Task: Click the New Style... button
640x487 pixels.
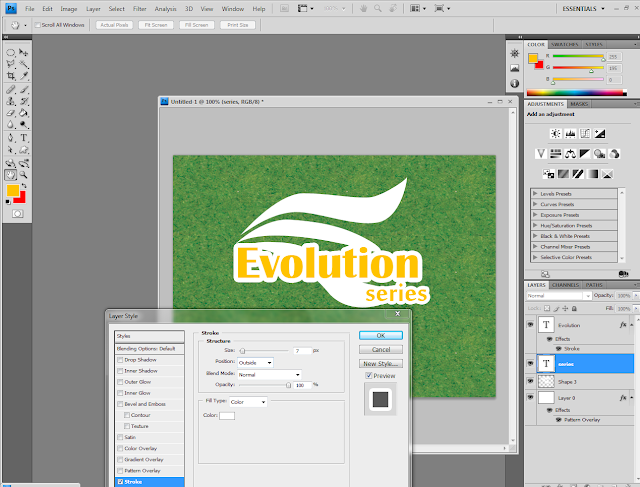Action: pyautogui.click(x=381, y=363)
